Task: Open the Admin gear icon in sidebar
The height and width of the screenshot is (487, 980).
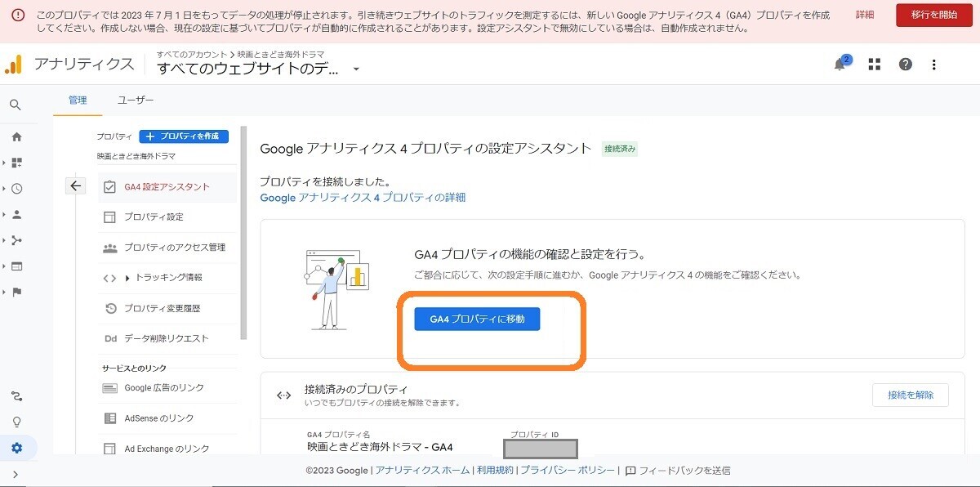Action: tap(16, 448)
